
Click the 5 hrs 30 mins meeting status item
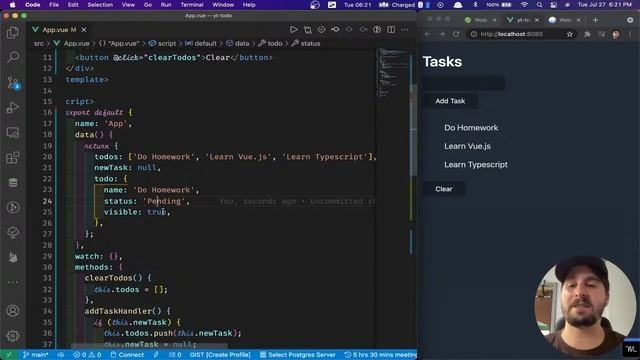[x=381, y=355]
